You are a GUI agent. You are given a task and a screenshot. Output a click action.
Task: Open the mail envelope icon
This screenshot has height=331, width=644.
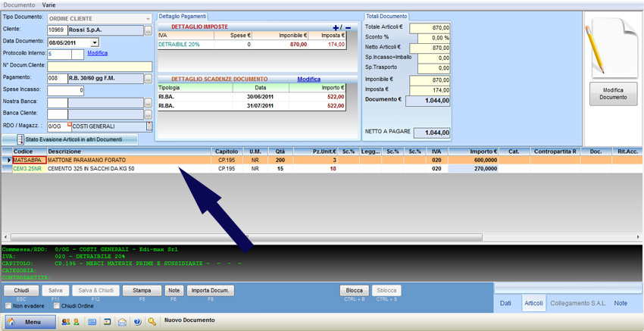122,322
